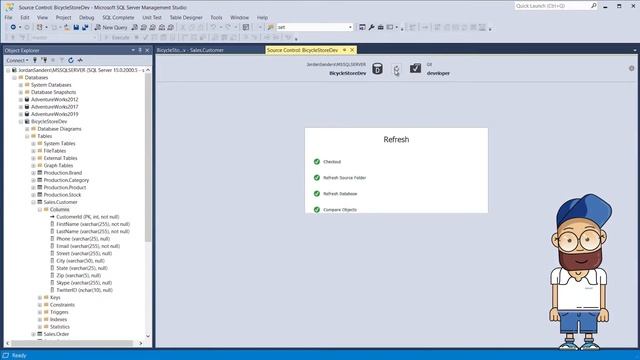Click the BicycleStoreDev database cylinder icon
Image resolution: width=640 pixels, height=360 pixels.
pos(378,69)
